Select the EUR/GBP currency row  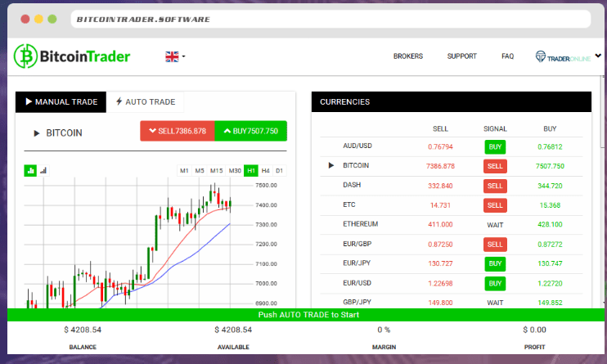[x=452, y=245]
